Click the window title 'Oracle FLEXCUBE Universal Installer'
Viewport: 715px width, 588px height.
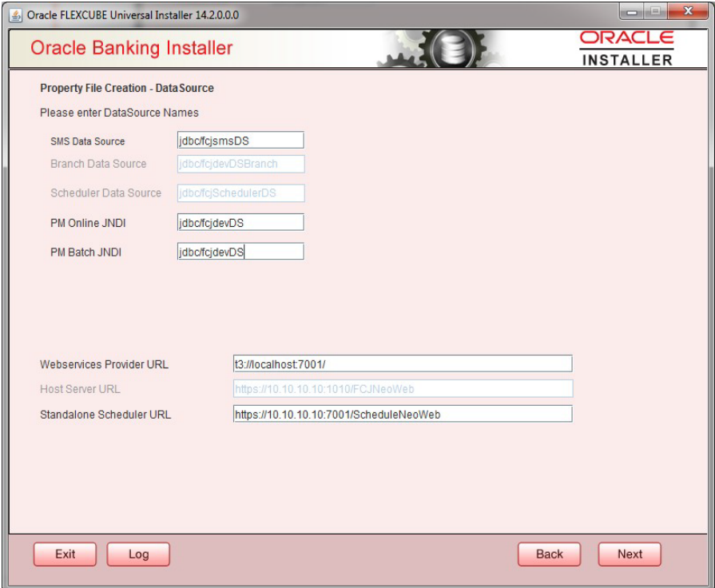pos(133,15)
